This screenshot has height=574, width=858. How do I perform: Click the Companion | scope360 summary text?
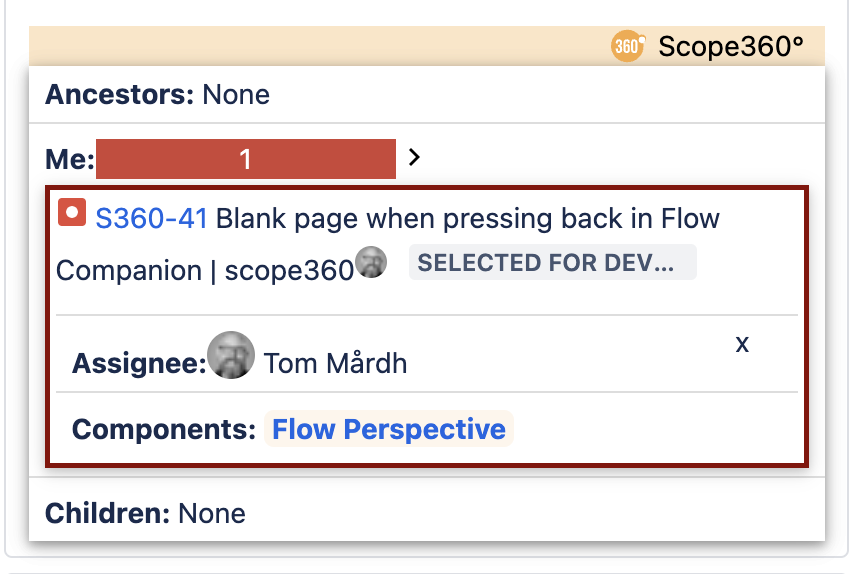click(x=205, y=271)
